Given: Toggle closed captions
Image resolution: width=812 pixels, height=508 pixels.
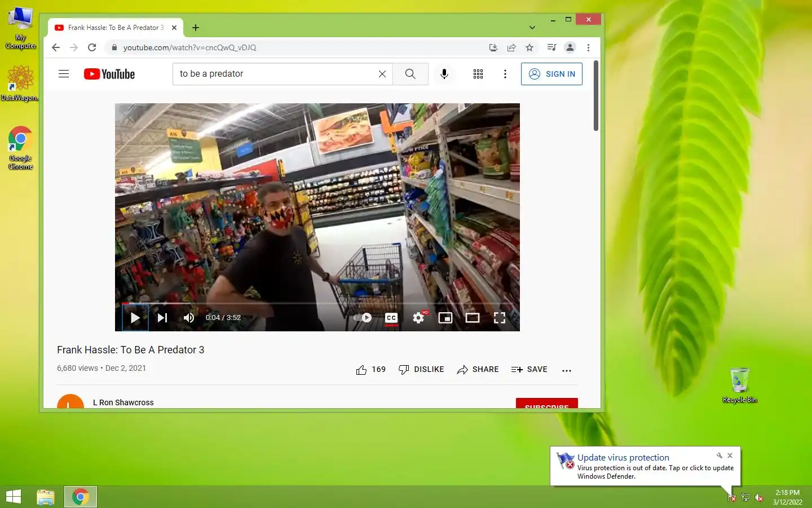Looking at the screenshot, I should tap(391, 318).
